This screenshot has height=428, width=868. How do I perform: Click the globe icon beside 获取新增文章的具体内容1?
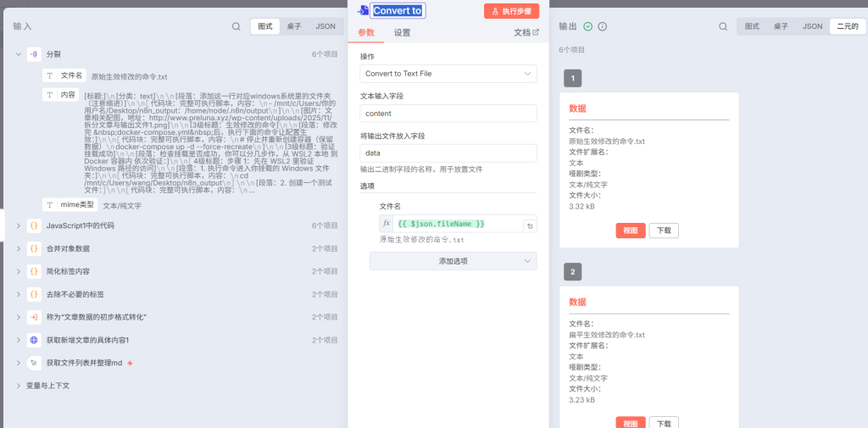34,340
